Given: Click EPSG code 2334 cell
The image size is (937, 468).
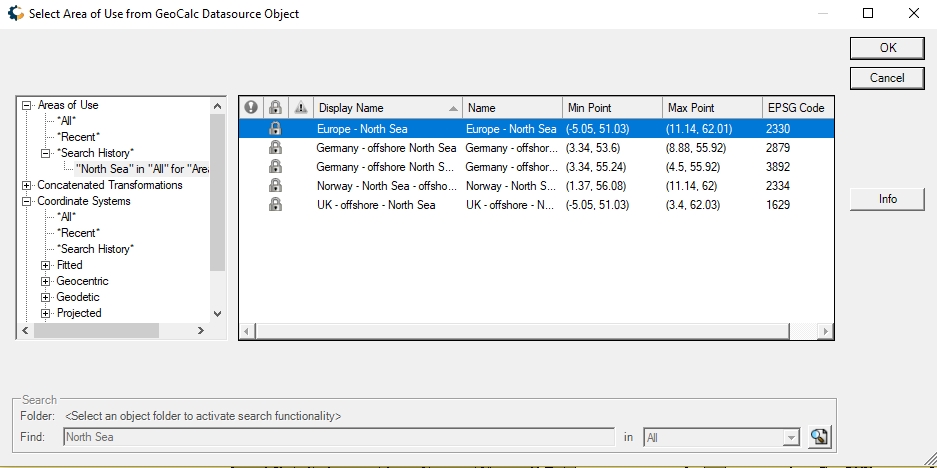Looking at the screenshot, I should tap(777, 186).
